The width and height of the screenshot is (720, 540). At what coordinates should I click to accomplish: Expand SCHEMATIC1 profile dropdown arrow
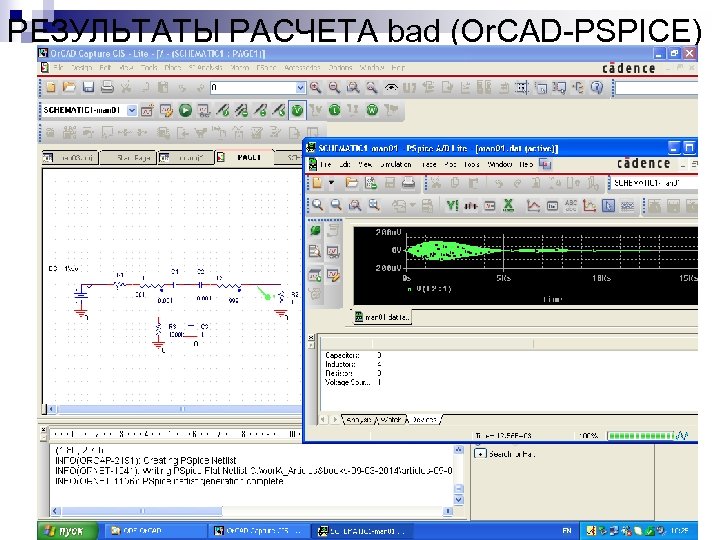[x=132, y=110]
